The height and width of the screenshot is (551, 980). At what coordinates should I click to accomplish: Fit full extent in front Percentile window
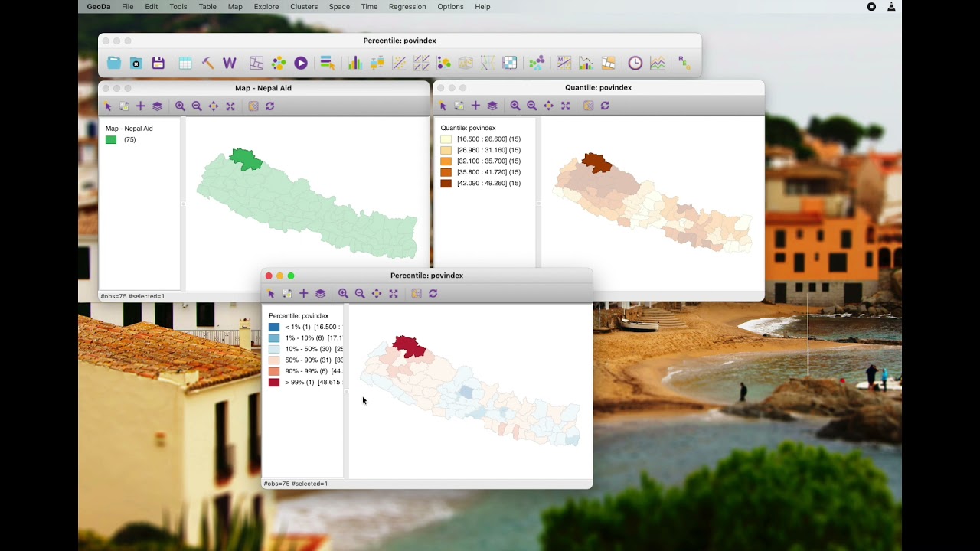click(394, 294)
